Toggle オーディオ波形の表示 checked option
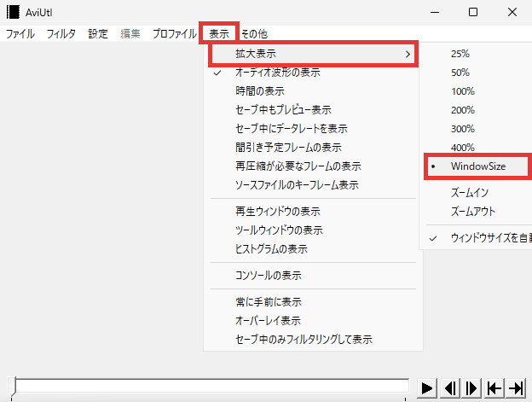This screenshot has height=402, width=532. (277, 73)
